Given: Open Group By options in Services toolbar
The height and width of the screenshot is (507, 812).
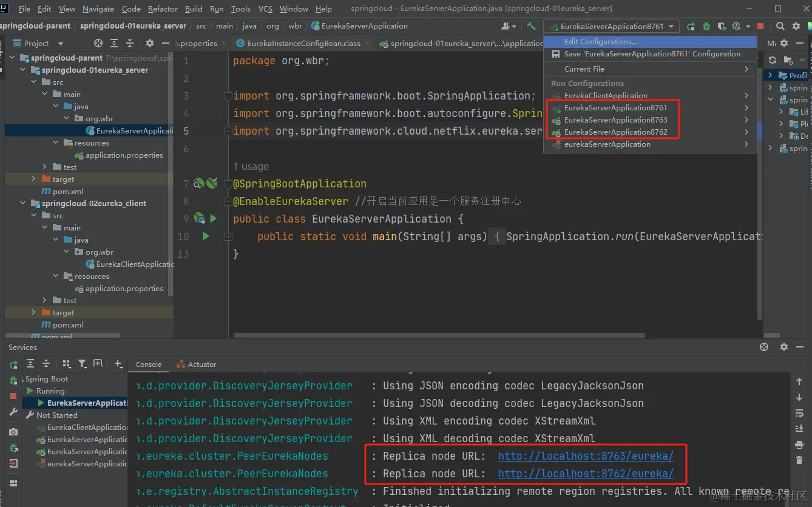Looking at the screenshot, I should pyautogui.click(x=67, y=364).
